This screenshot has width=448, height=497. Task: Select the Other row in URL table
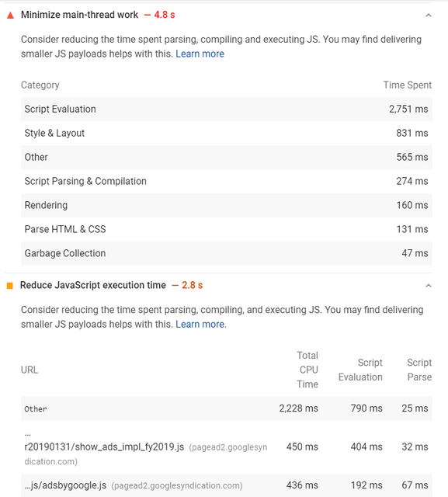[x=227, y=408]
